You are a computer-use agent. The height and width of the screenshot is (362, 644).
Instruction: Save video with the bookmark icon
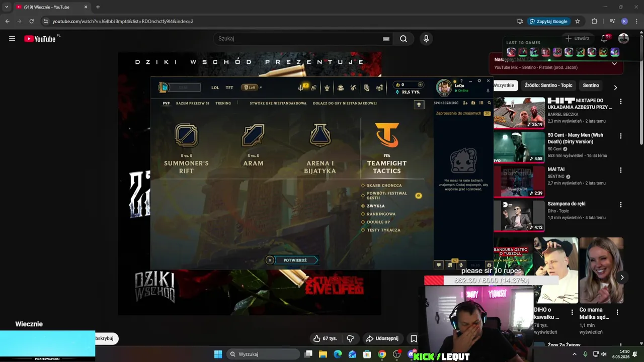414,339
